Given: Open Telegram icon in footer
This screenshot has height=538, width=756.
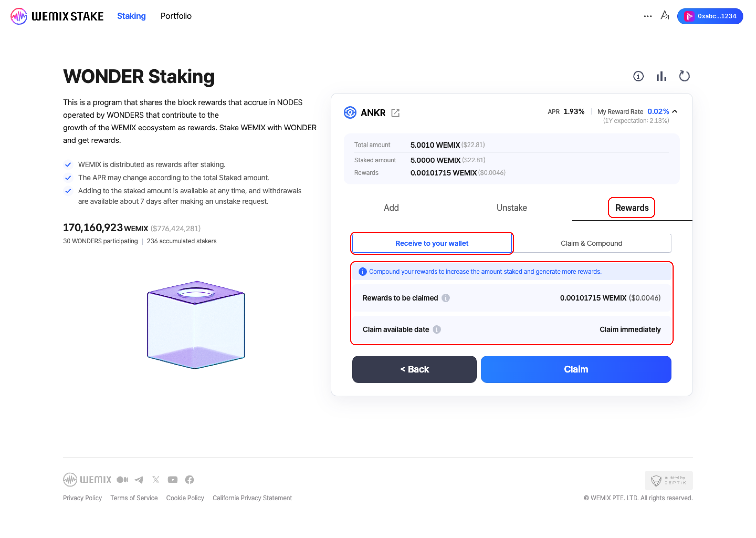Looking at the screenshot, I should (139, 480).
